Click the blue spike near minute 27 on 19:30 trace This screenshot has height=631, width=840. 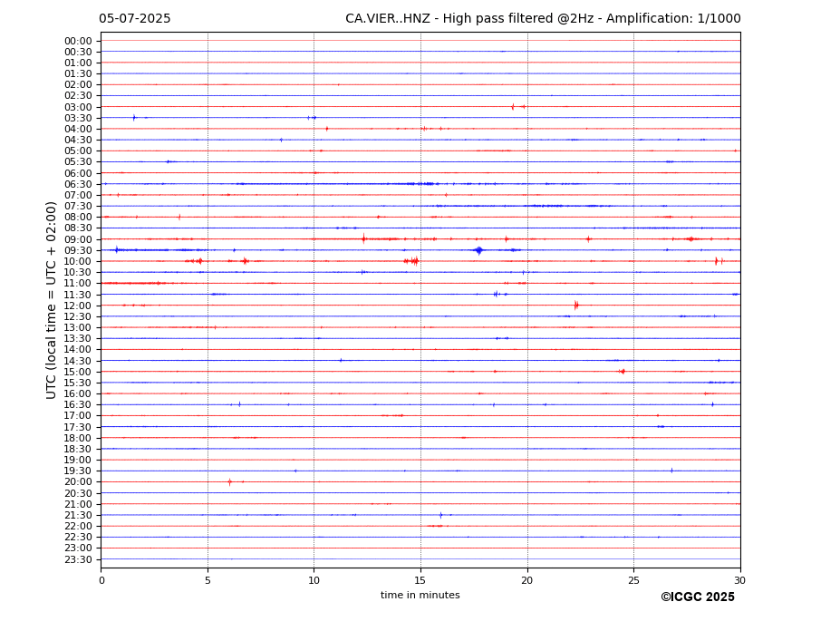tap(671, 471)
